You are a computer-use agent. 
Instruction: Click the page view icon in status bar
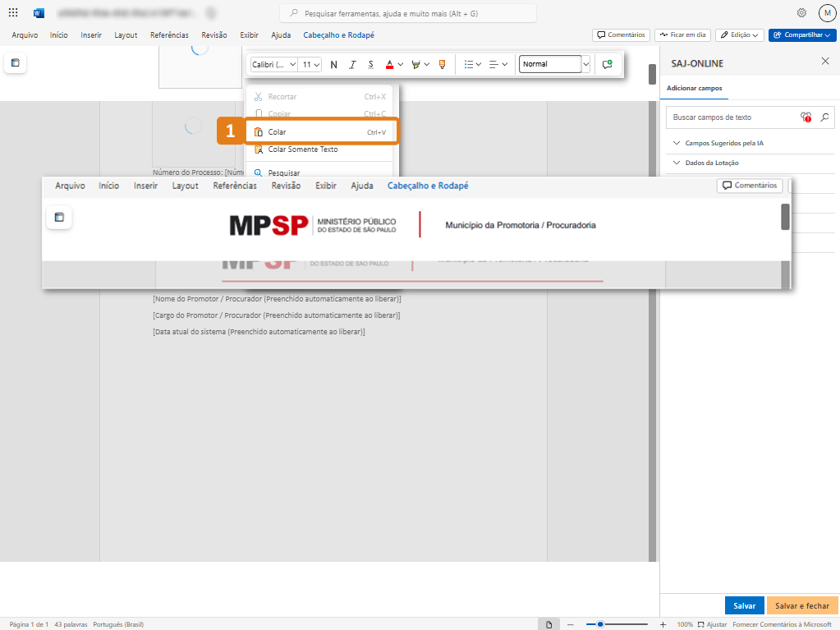pyautogui.click(x=549, y=624)
